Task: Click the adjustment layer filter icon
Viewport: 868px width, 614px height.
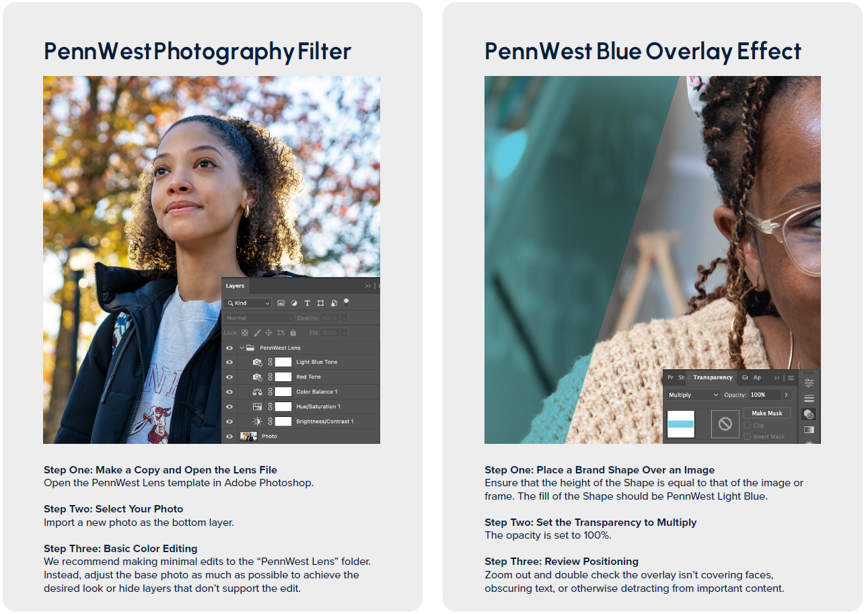Action: [x=294, y=303]
